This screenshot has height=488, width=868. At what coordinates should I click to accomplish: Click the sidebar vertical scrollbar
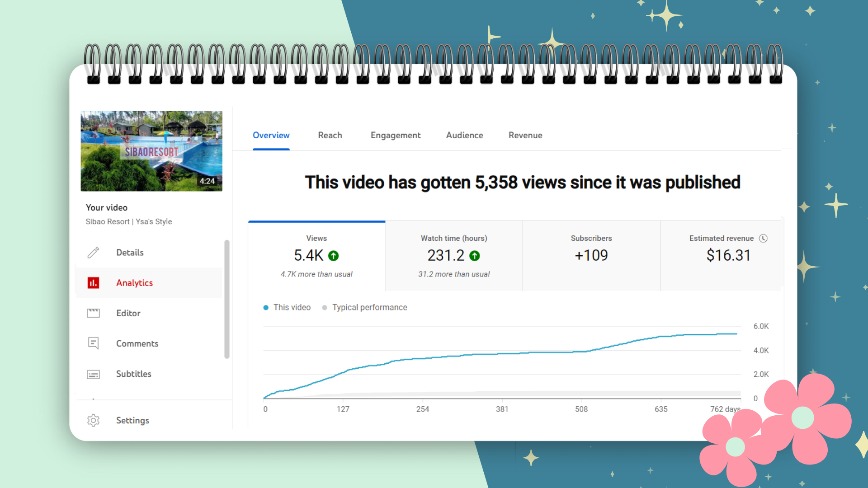pos(227,299)
